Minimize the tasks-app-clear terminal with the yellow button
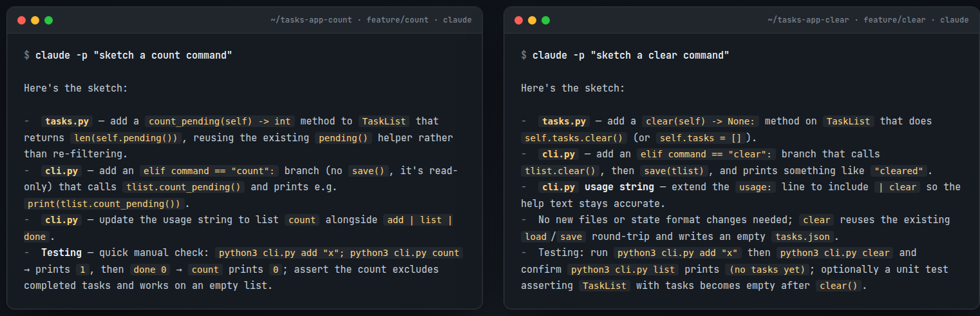980x316 pixels. click(x=532, y=20)
